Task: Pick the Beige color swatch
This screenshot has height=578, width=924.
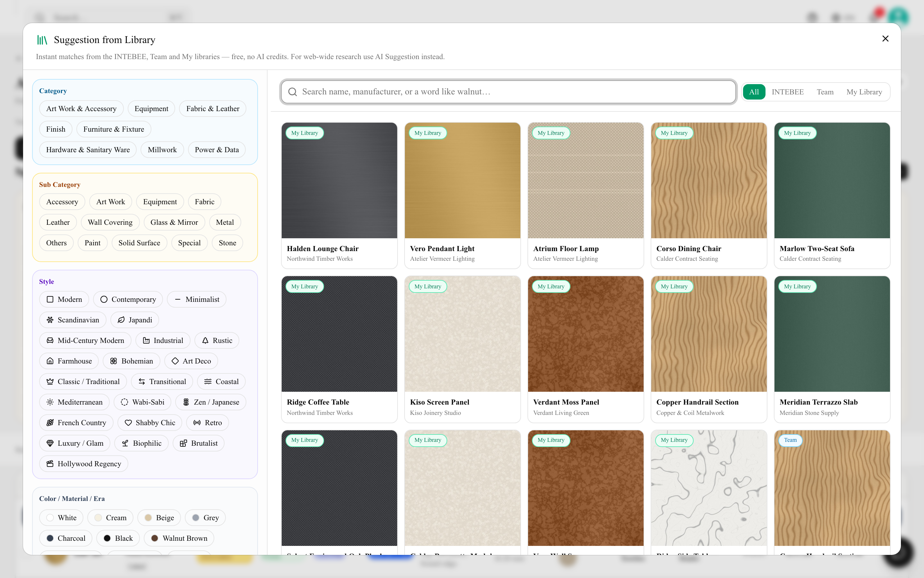Action: click(x=148, y=518)
